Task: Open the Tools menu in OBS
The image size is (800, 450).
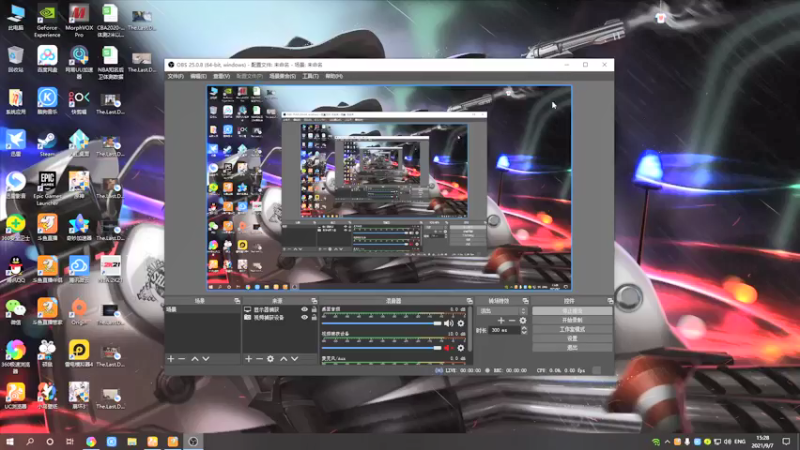Action: coord(310,76)
